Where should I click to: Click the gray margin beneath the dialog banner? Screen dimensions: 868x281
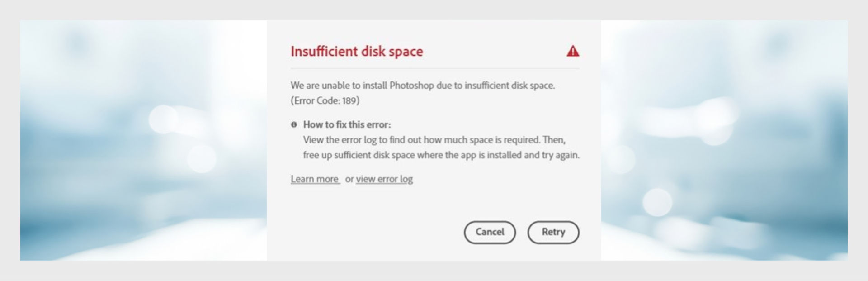(434, 271)
